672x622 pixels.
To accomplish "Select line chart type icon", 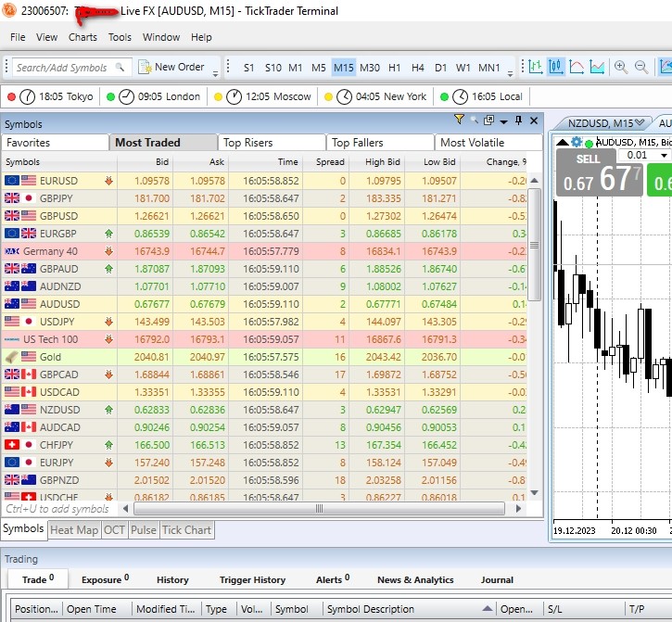I will coord(577,67).
